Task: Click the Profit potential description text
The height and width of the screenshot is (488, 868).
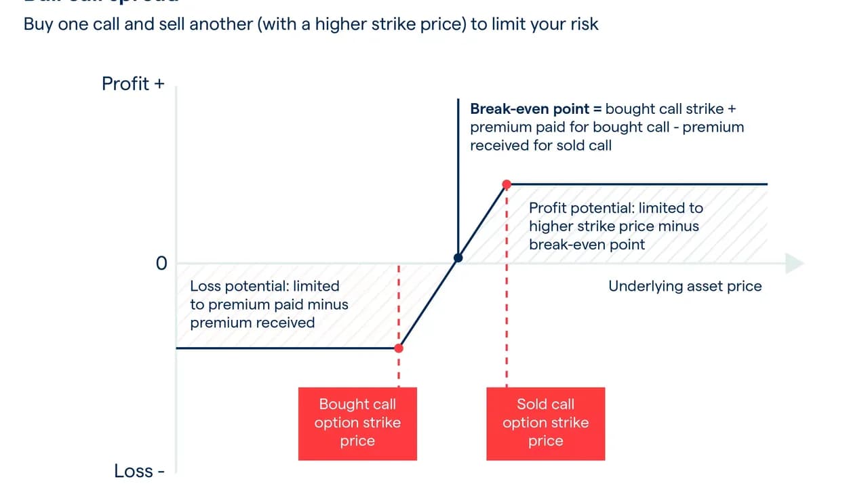Action: (616, 226)
